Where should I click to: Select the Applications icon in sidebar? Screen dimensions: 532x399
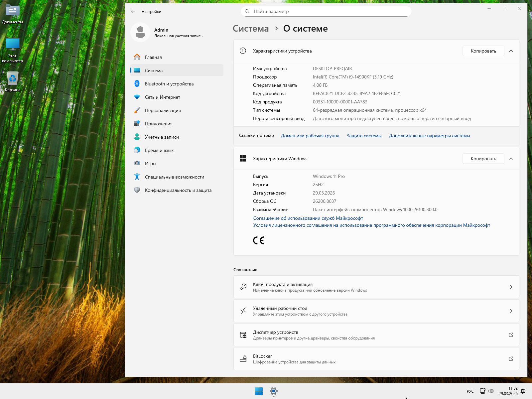point(137,124)
